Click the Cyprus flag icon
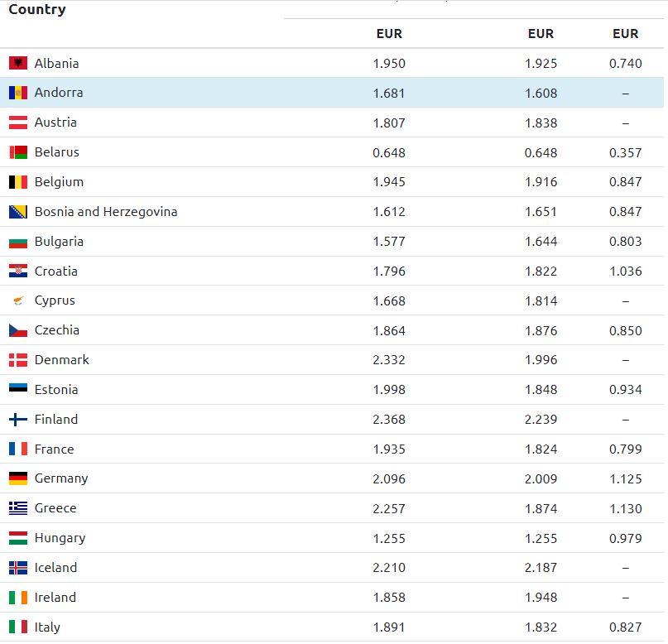Image resolution: width=668 pixels, height=644 pixels. coord(18,301)
